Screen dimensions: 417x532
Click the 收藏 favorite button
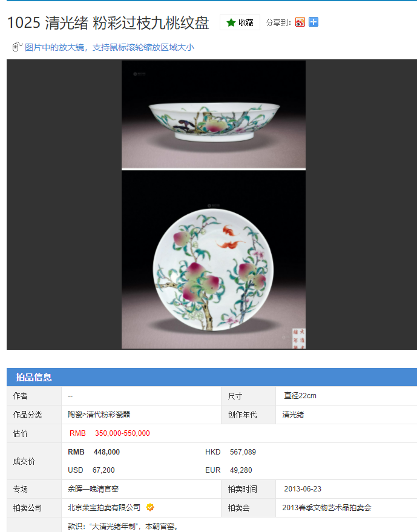pos(240,23)
